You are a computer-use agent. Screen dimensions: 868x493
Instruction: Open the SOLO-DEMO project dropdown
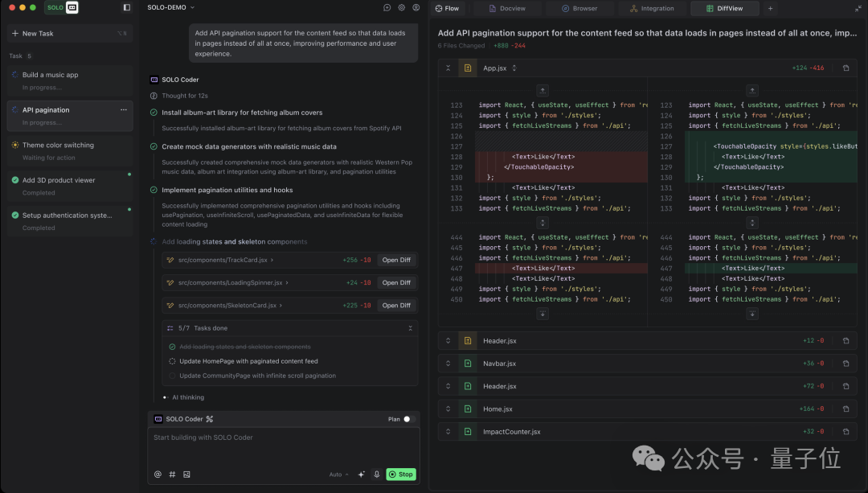[x=171, y=8]
